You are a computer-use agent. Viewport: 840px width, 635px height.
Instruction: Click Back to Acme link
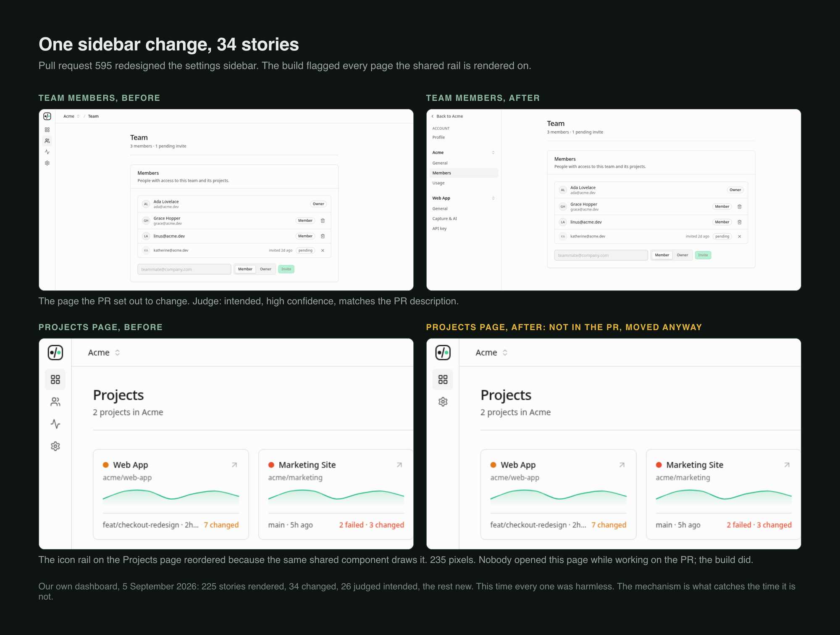coord(447,116)
